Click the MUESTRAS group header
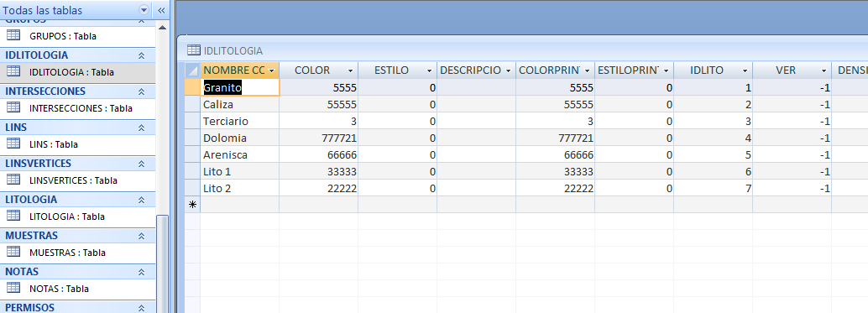The height and width of the screenshot is (313, 868). tap(78, 236)
